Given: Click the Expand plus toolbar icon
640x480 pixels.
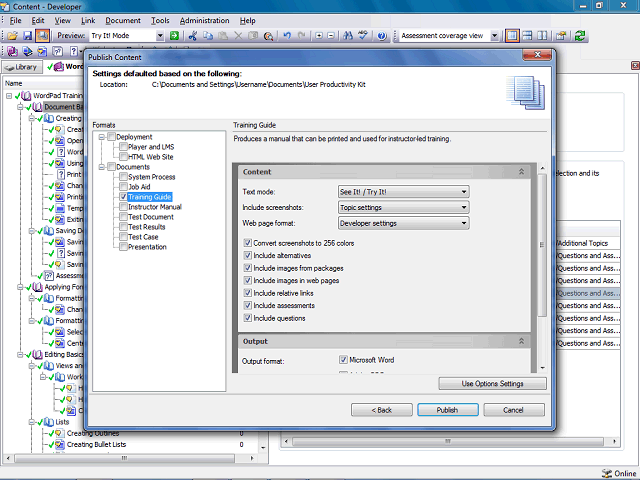Looking at the screenshot, I should click(319, 36).
